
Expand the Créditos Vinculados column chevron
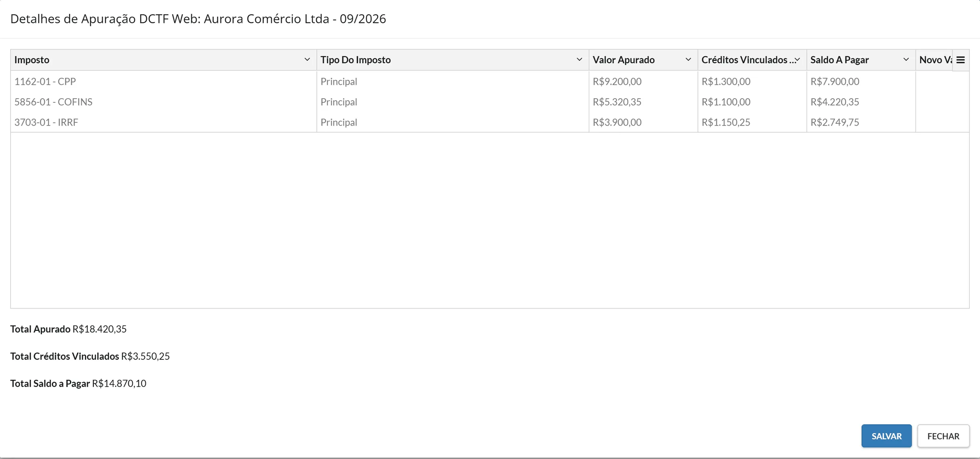pos(797,60)
